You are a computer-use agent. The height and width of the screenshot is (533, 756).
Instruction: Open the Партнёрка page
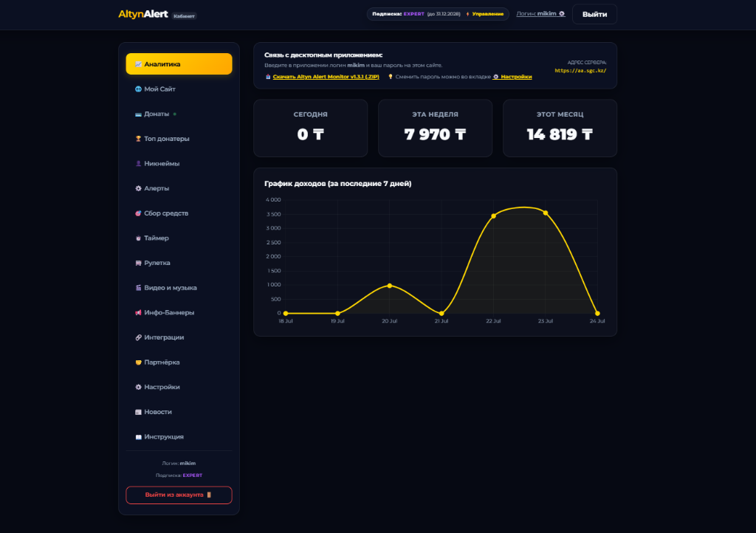(179, 362)
